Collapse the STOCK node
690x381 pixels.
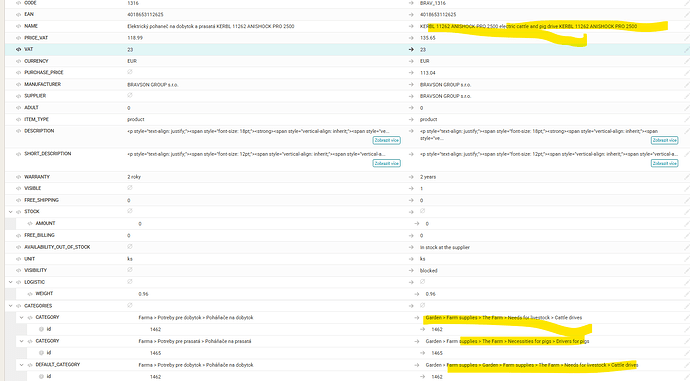(x=11, y=212)
